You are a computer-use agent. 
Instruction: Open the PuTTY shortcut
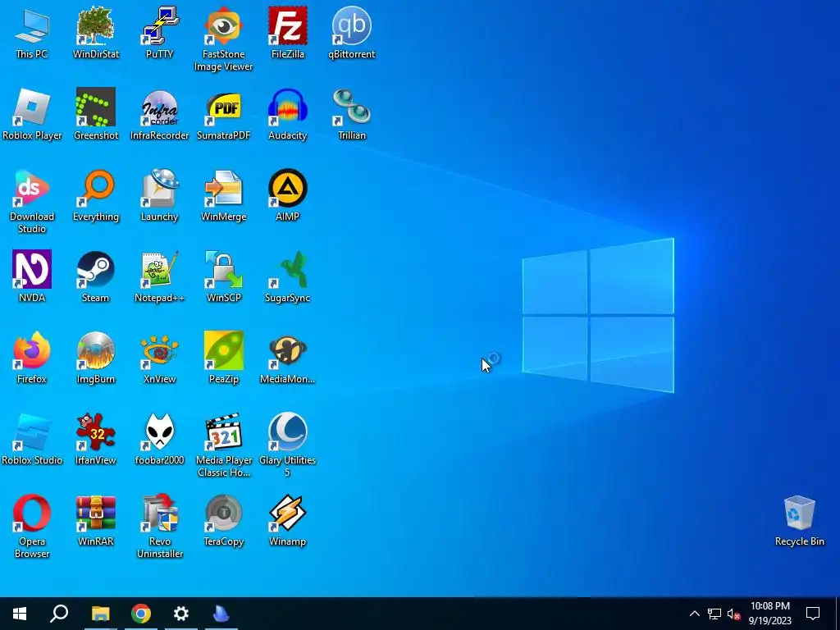coord(160,32)
